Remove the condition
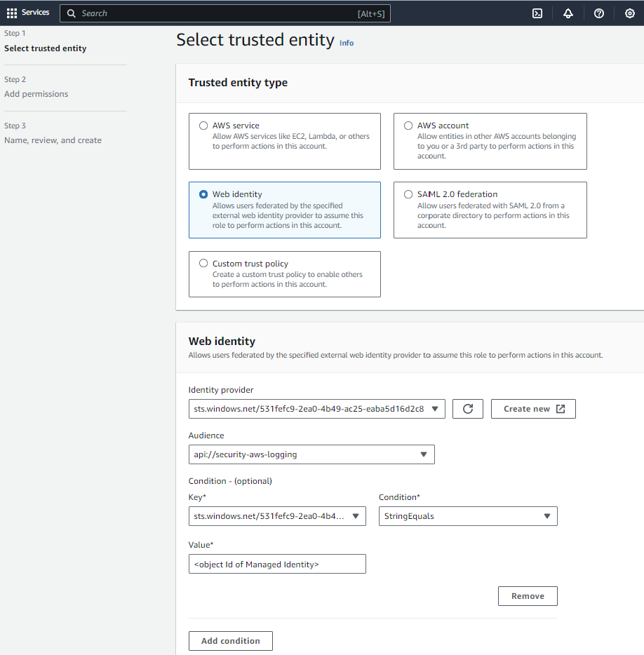Image resolution: width=644 pixels, height=655 pixels. [x=528, y=595]
